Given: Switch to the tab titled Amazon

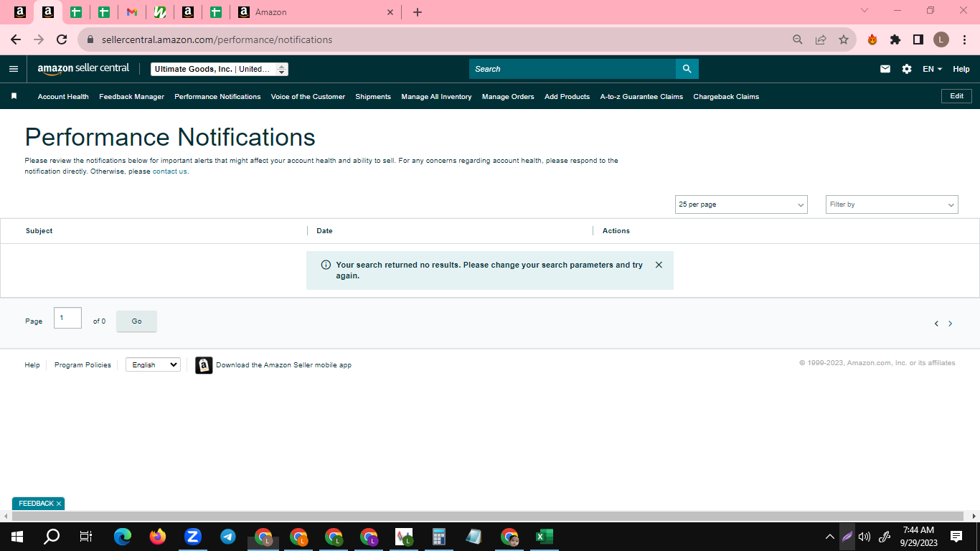Looking at the screenshot, I should click(x=316, y=12).
